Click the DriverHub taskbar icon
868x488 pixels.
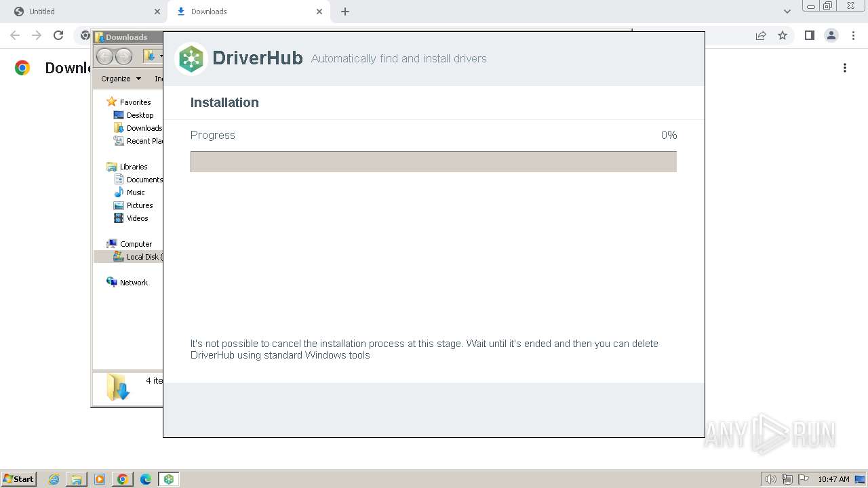click(169, 479)
